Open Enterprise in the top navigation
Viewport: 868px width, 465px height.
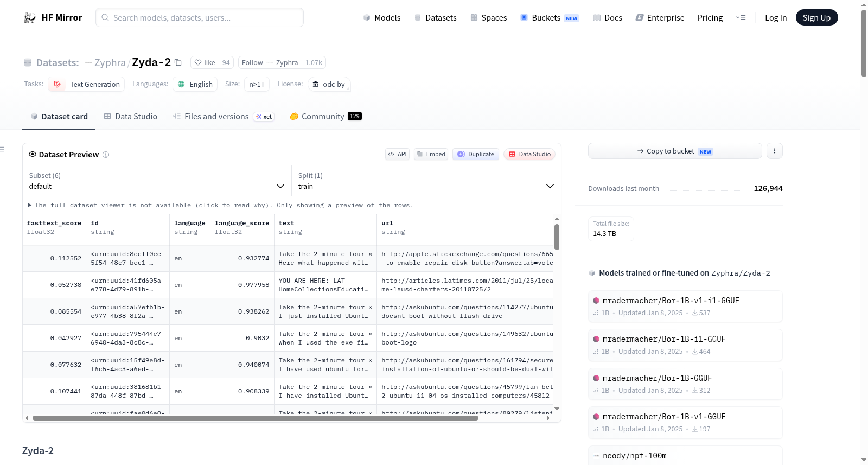(x=660, y=17)
